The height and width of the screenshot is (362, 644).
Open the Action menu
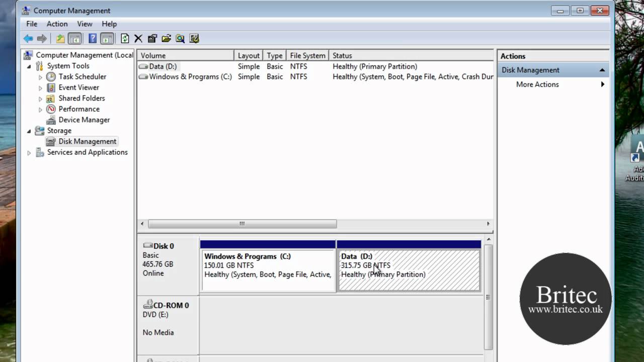coord(57,24)
